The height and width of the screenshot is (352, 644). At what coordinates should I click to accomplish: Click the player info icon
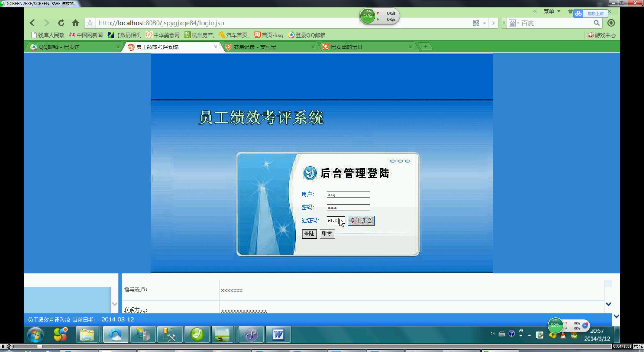(641, 346)
